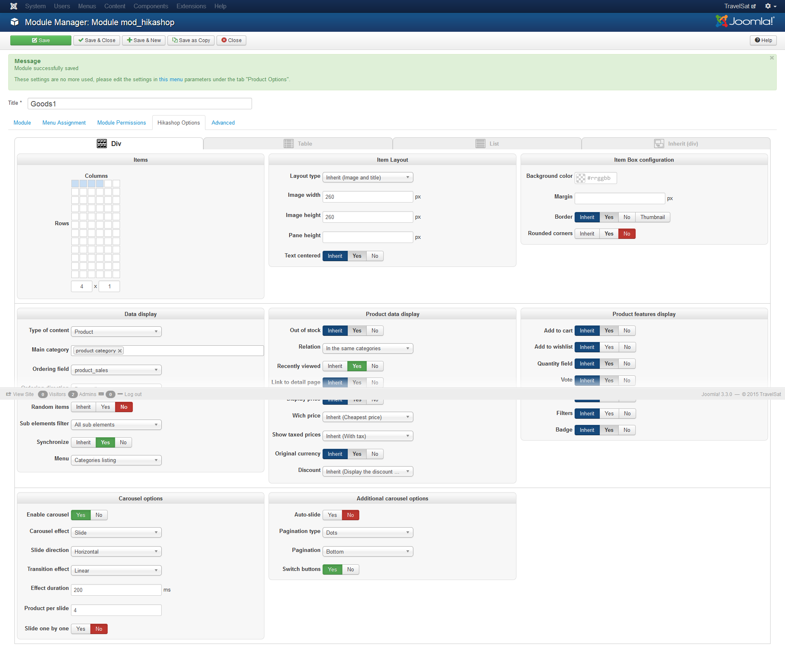Click the Margin input field

pyautogui.click(x=620, y=198)
